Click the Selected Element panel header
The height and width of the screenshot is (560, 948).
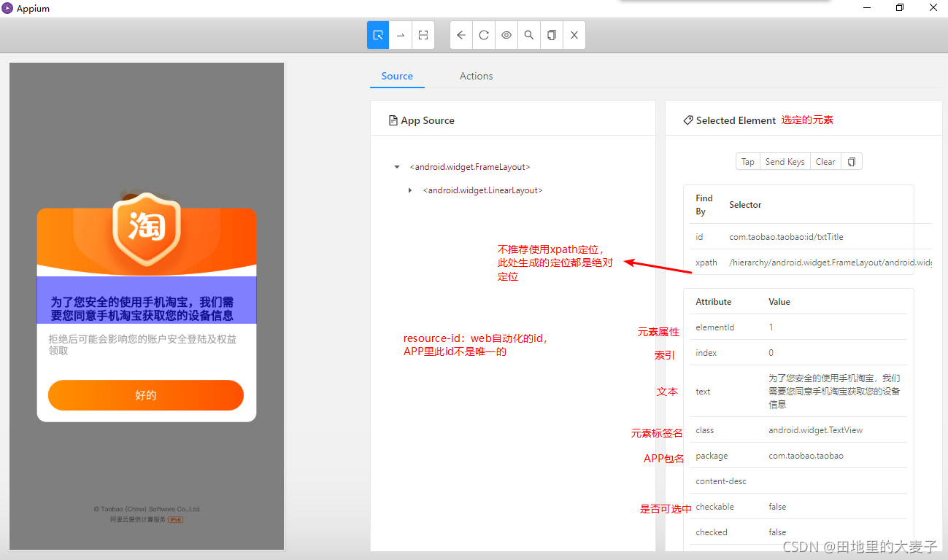click(x=735, y=120)
